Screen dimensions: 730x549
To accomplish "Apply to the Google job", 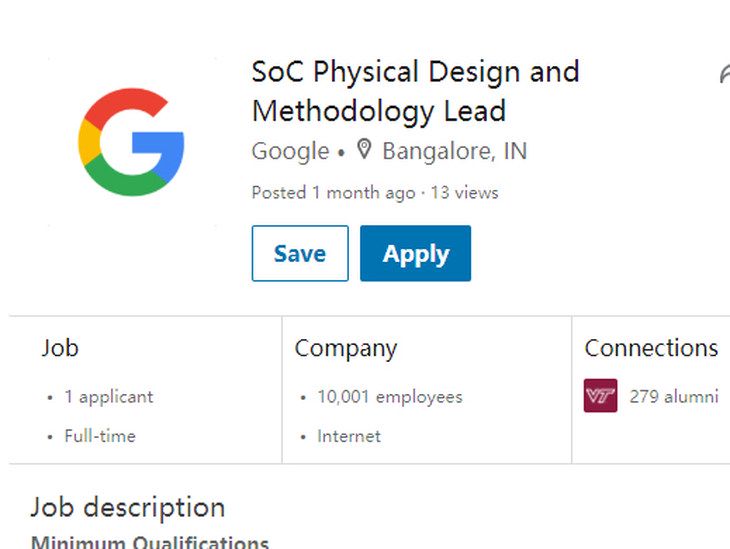I will (415, 253).
